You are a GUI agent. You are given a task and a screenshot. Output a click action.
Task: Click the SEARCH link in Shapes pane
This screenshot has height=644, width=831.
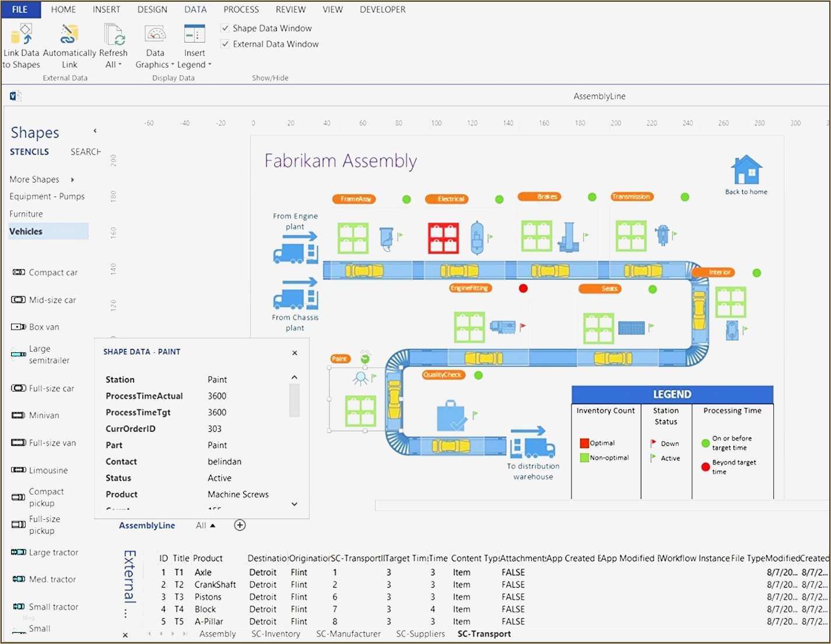(x=86, y=152)
